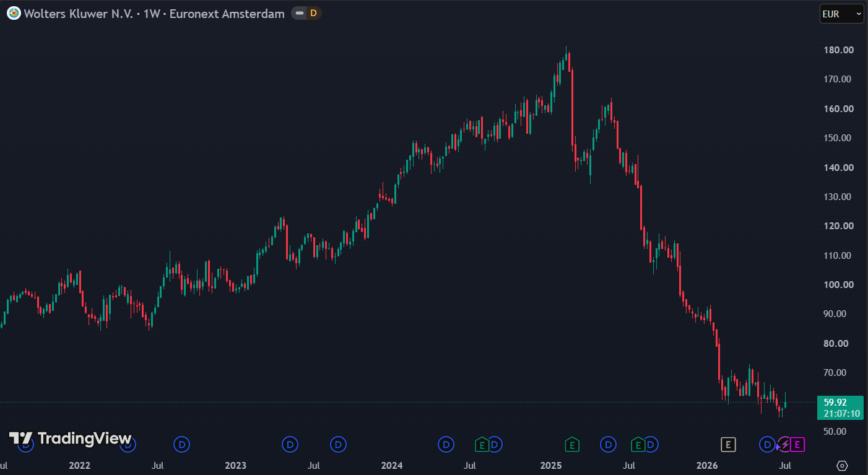Click the 2026 label on the time axis
The image size is (868, 475).
(x=707, y=465)
